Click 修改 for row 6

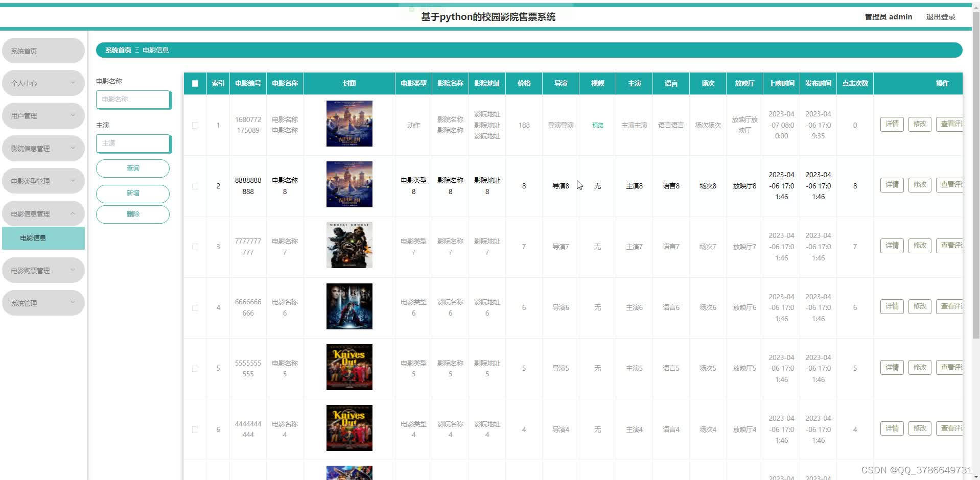pyautogui.click(x=920, y=428)
